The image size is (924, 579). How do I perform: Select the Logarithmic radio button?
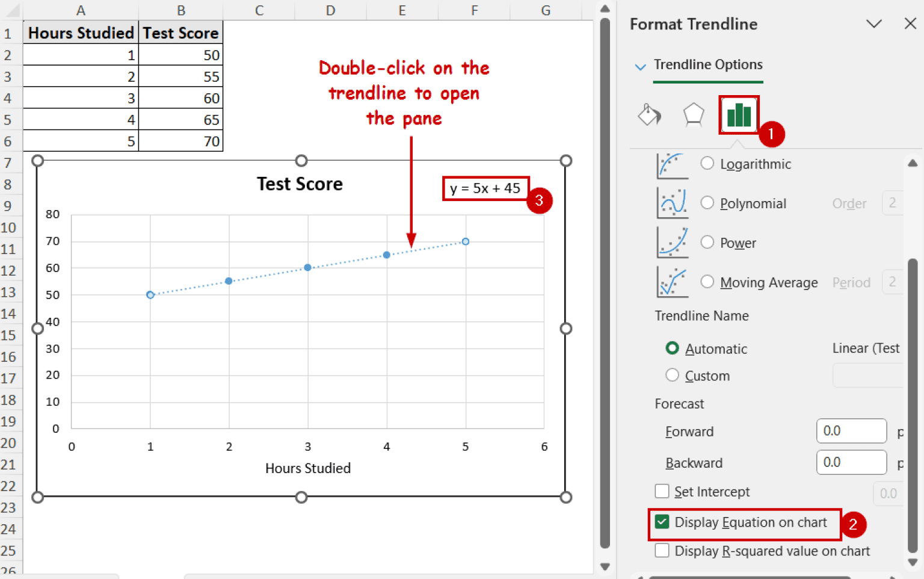[707, 164]
